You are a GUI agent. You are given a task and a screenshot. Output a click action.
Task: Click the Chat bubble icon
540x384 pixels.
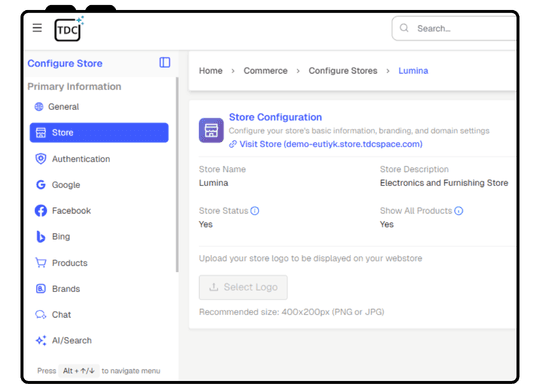click(41, 315)
